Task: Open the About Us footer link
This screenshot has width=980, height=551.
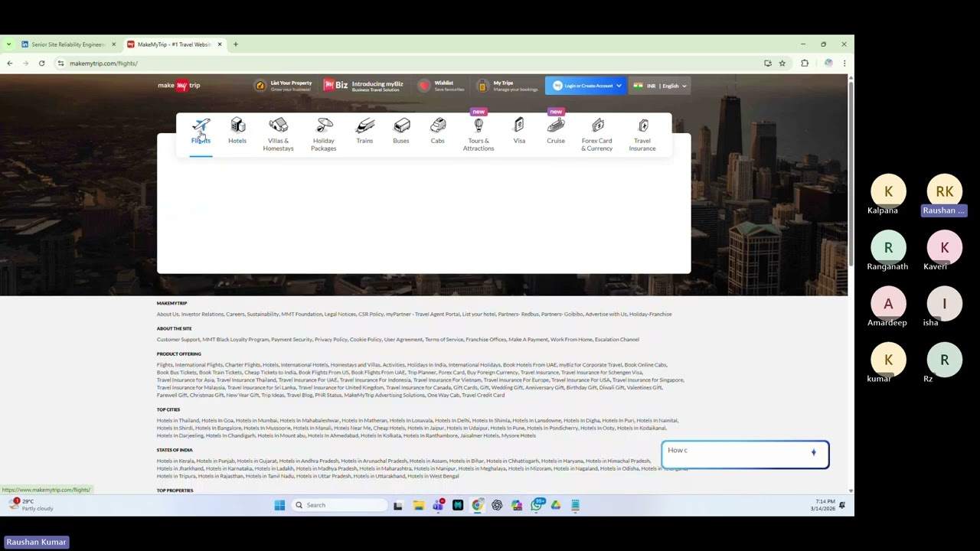Action: pos(168,314)
